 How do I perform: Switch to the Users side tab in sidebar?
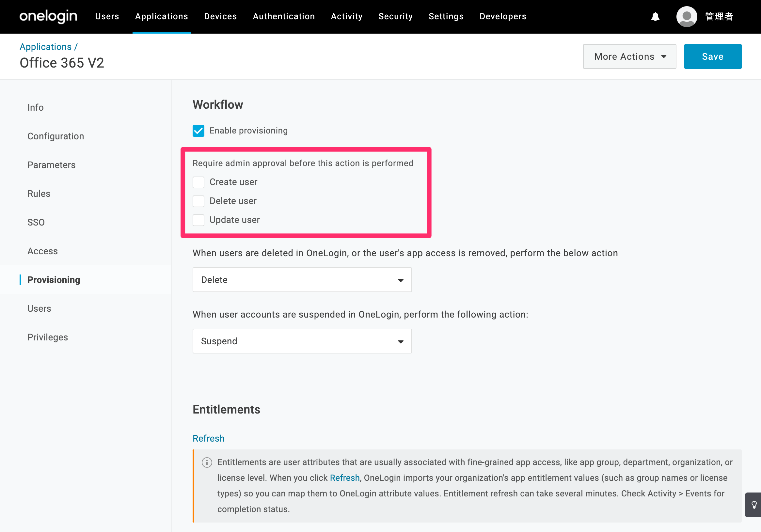click(39, 309)
